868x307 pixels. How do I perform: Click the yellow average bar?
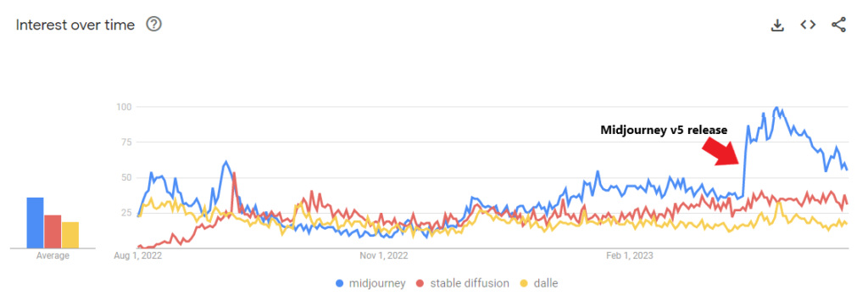point(70,235)
